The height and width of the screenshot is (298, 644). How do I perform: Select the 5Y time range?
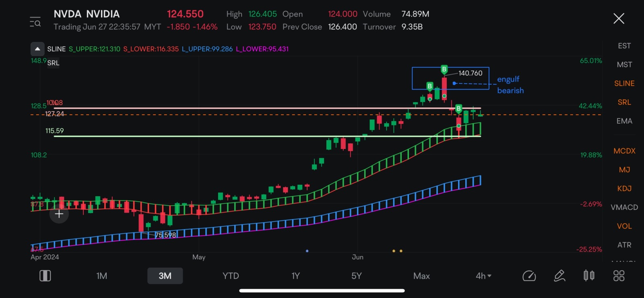(x=357, y=276)
